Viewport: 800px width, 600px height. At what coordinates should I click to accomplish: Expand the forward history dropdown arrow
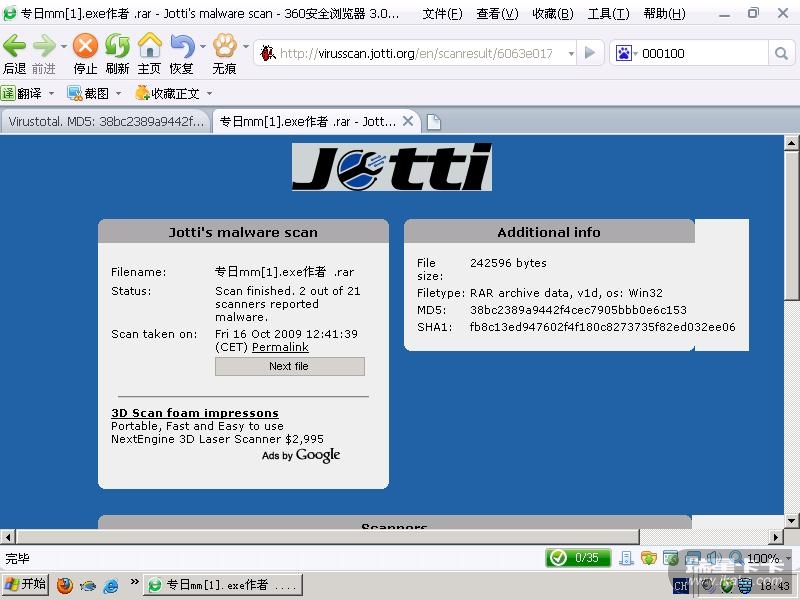coord(64,46)
